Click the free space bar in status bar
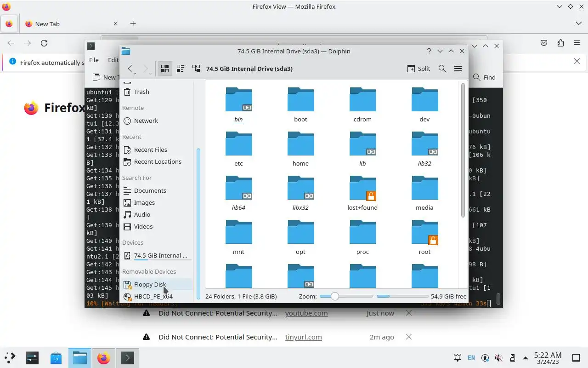Viewport: 588px width, 368px height. coord(402,296)
